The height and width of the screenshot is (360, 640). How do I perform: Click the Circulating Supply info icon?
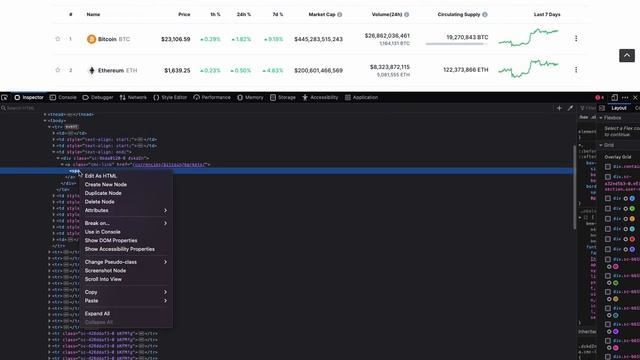click(x=485, y=14)
